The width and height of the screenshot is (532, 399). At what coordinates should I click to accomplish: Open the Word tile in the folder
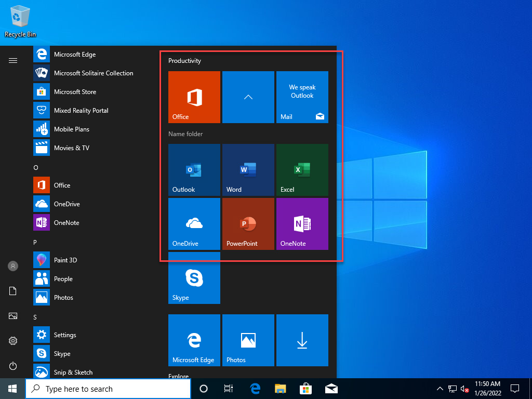coord(248,170)
